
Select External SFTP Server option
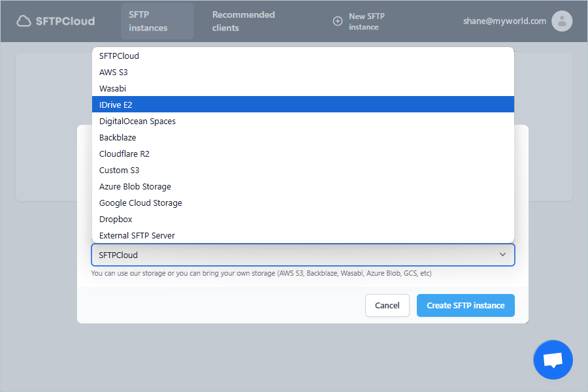[x=303, y=235]
